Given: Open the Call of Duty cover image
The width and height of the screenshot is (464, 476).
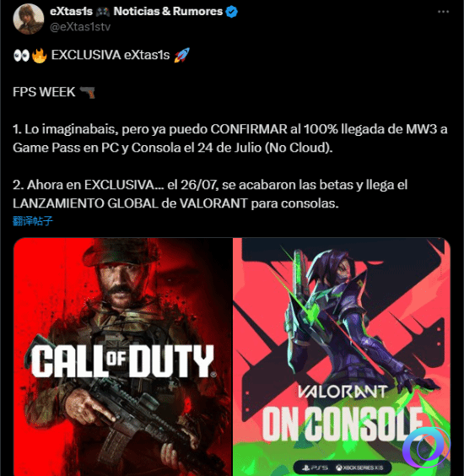Looking at the screenshot, I should click(122, 357).
